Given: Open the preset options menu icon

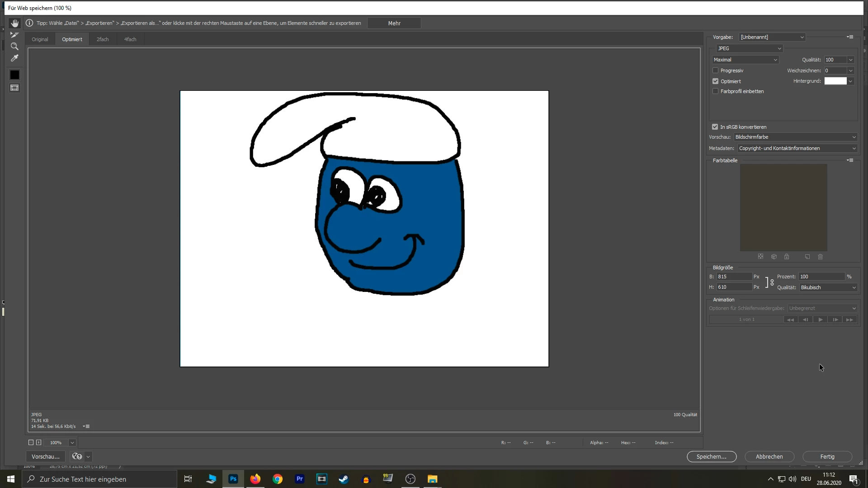Looking at the screenshot, I should [850, 37].
